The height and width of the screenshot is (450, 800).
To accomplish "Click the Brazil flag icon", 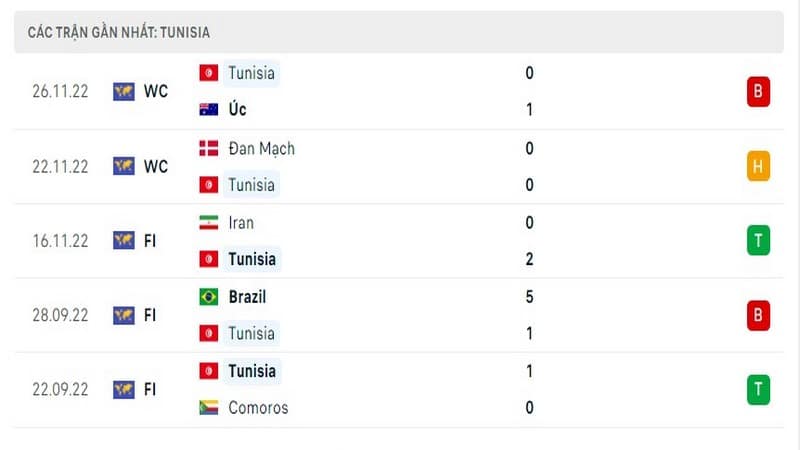I will (208, 297).
